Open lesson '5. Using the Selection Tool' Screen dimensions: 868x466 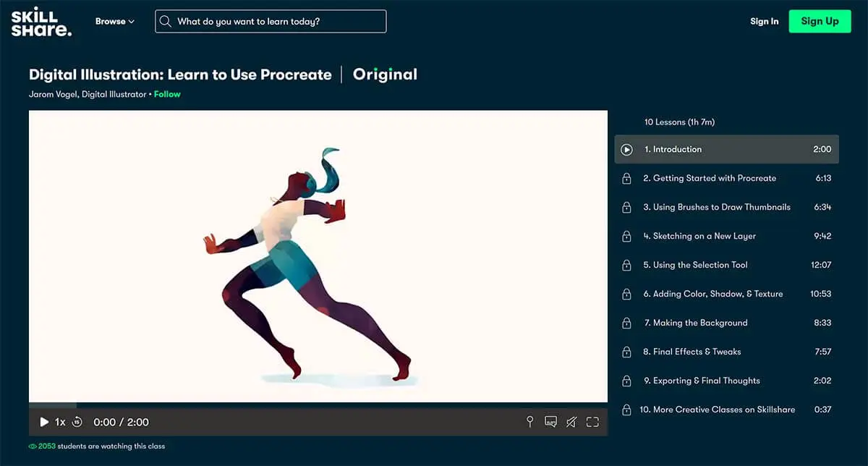727,265
